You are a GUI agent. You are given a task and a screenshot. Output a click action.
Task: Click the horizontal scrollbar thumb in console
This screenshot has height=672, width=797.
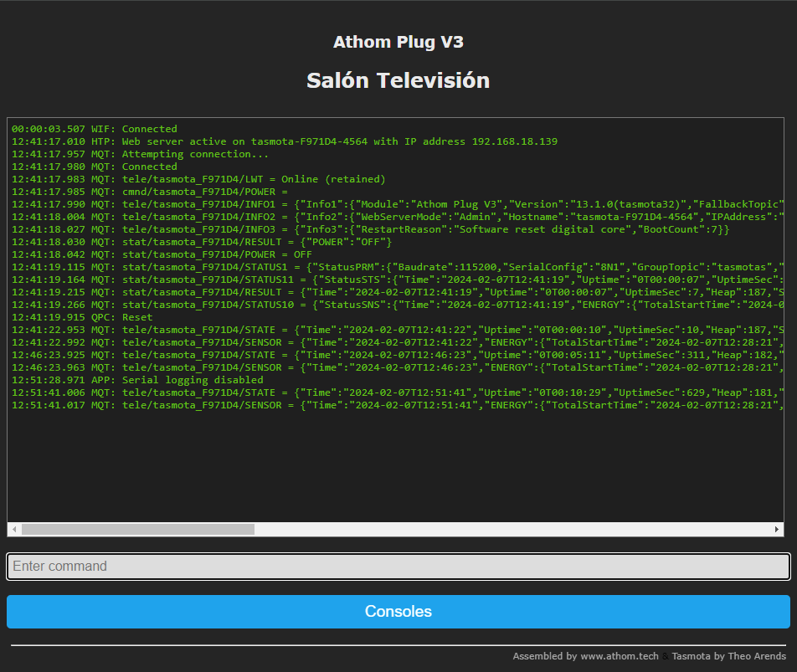[x=137, y=530]
